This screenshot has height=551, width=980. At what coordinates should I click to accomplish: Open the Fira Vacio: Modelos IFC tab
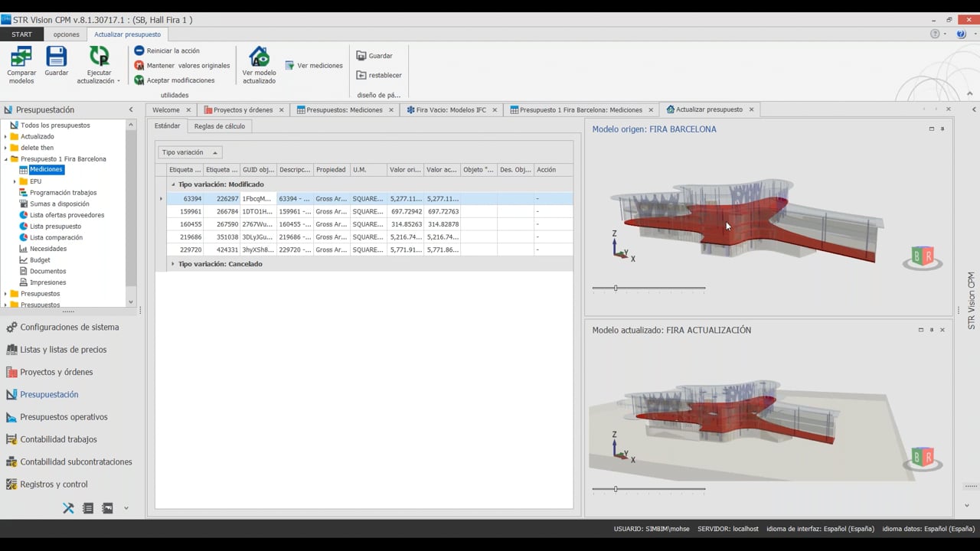coord(450,109)
